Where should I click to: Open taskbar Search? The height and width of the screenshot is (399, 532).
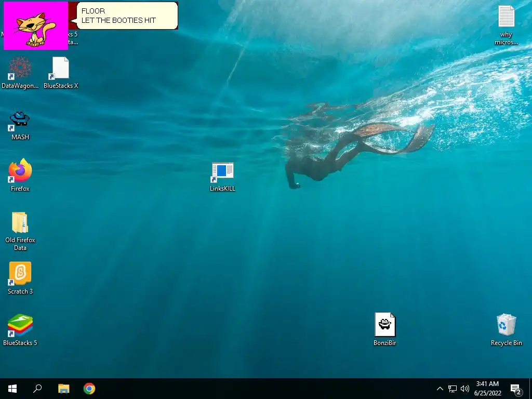tap(37, 389)
